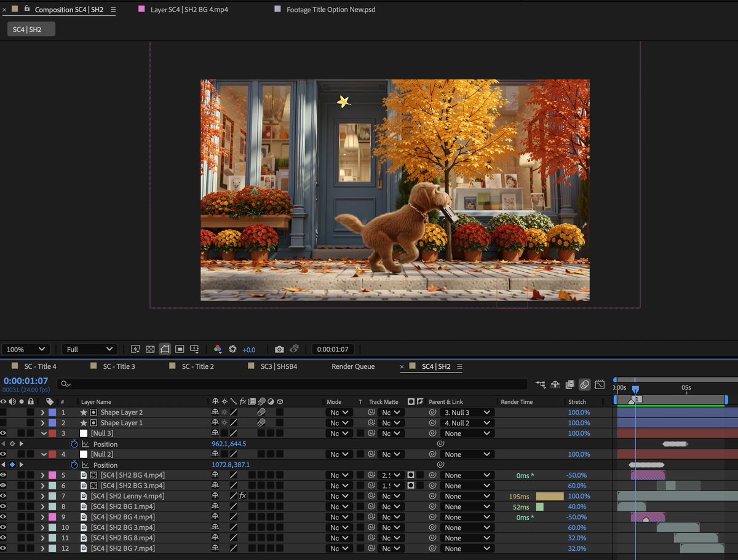Toggle visibility of Shape Layer 2
The image size is (738, 560).
pos(4,412)
